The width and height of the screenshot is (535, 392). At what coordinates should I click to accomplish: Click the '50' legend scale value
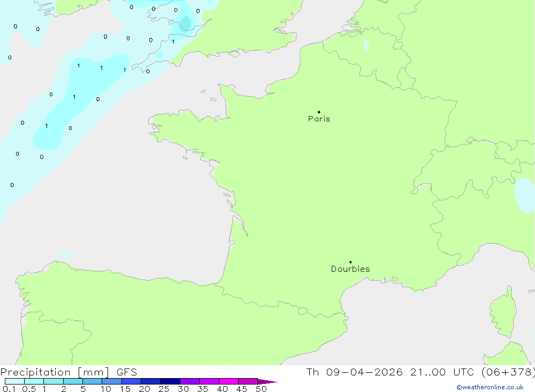pyautogui.click(x=261, y=389)
